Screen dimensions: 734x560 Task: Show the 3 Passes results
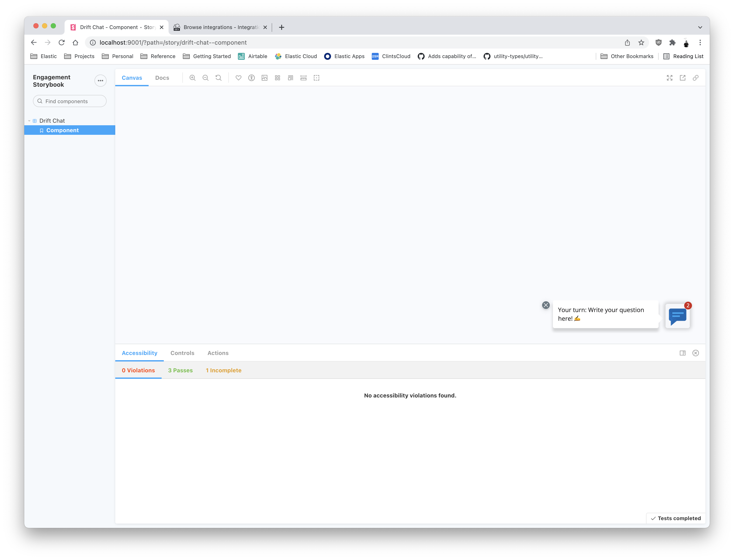pyautogui.click(x=180, y=370)
